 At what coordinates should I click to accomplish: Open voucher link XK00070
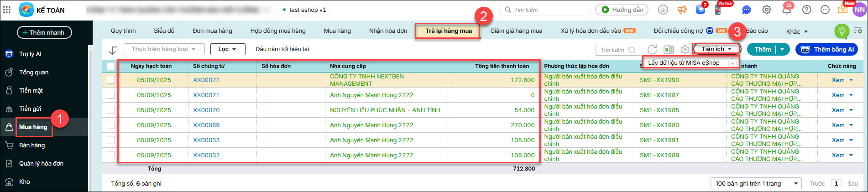pyautogui.click(x=206, y=110)
